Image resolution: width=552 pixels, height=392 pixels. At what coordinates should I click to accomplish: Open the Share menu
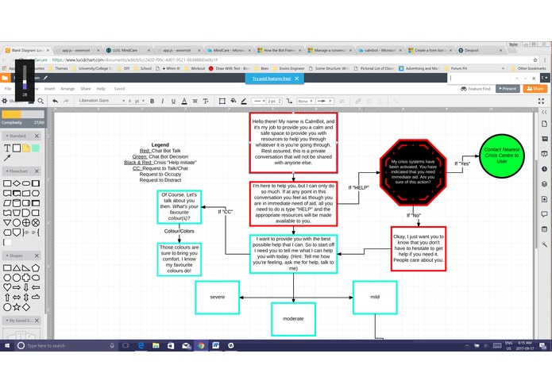(86, 89)
